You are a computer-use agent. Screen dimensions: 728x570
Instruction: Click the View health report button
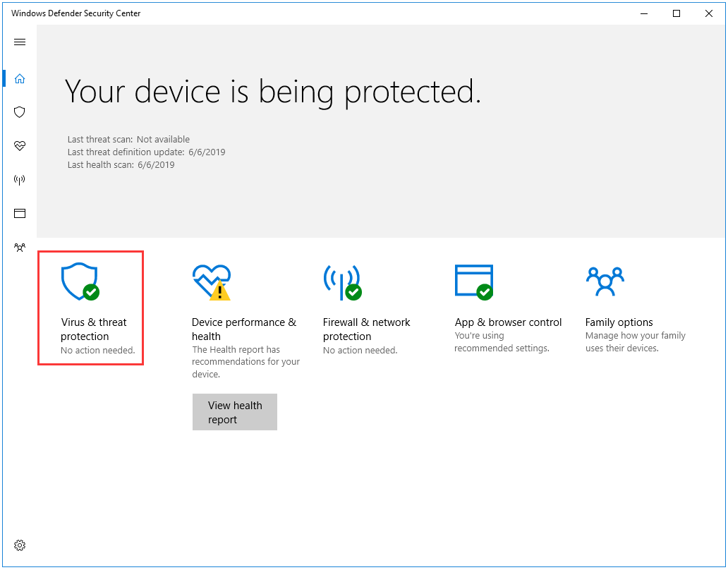click(235, 412)
